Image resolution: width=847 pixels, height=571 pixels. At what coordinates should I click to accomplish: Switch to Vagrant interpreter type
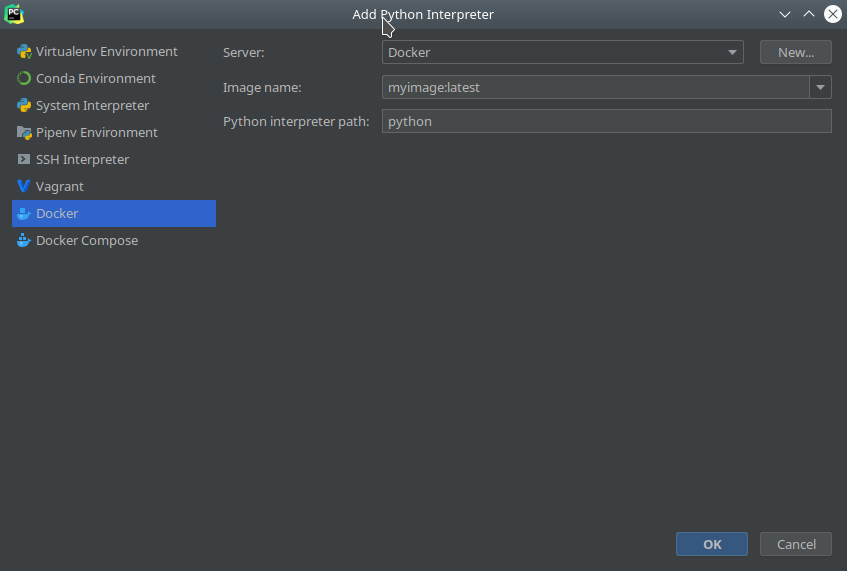point(114,186)
